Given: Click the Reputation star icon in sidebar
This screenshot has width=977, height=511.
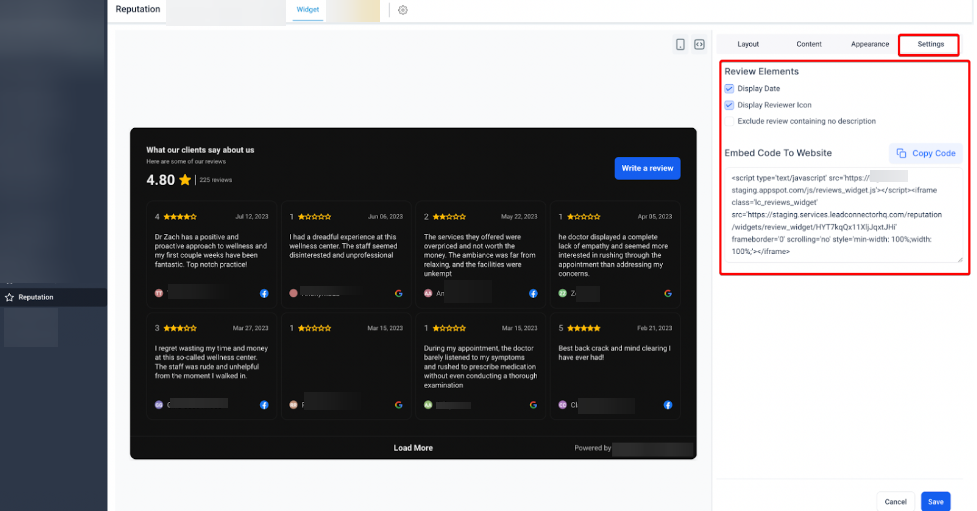Looking at the screenshot, I should (x=9, y=297).
